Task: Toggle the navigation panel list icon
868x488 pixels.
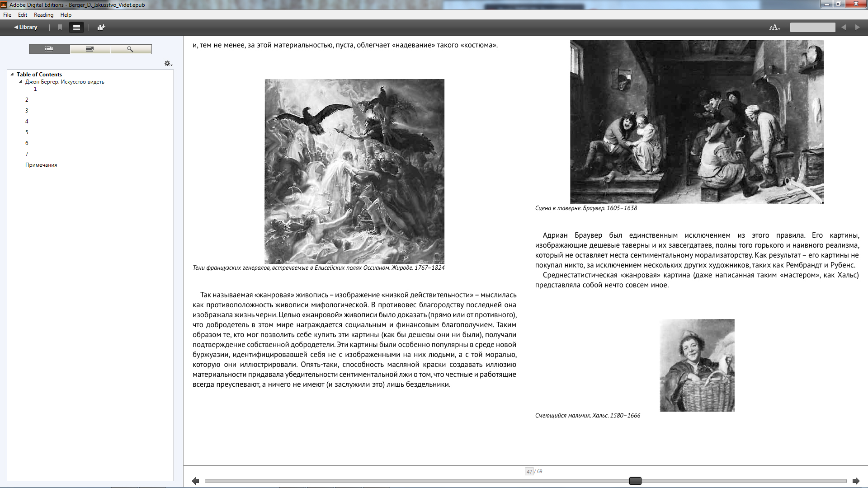Action: click(x=76, y=27)
